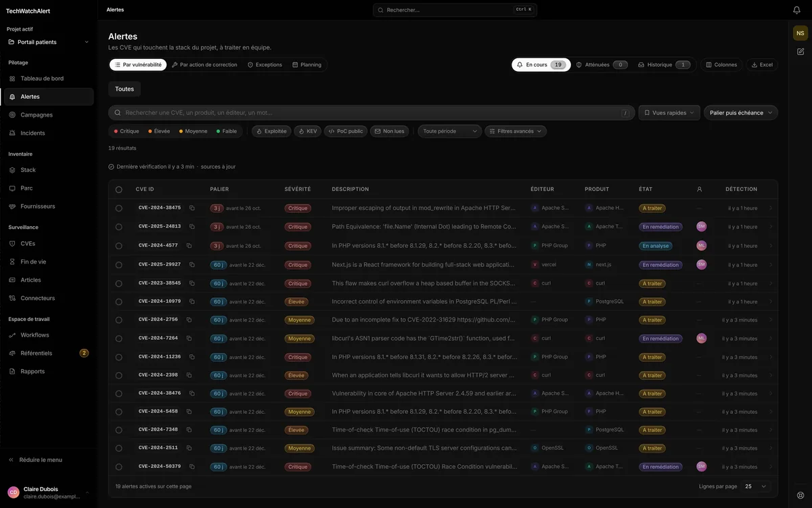
Task: Tick the select-all checkbox in table header
Action: [x=119, y=190]
